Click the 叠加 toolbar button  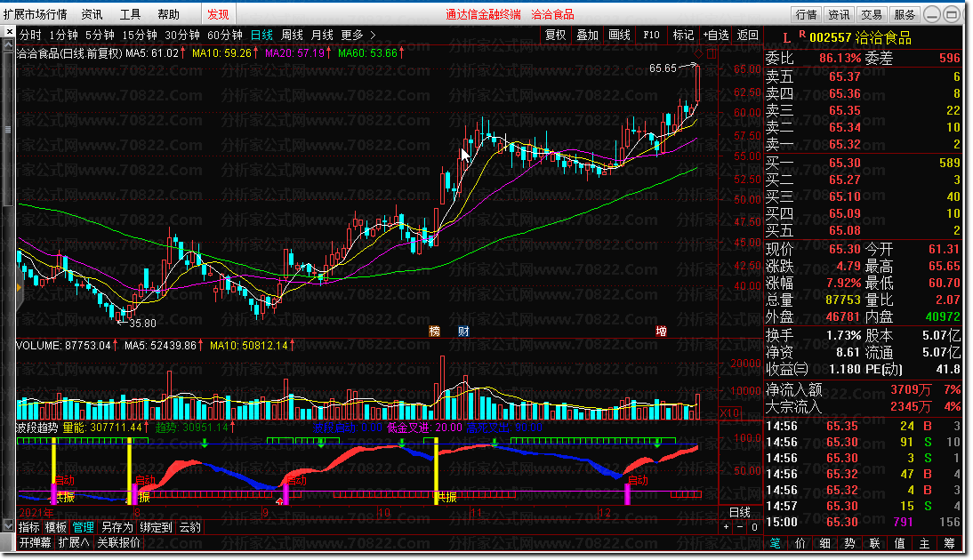coord(588,36)
